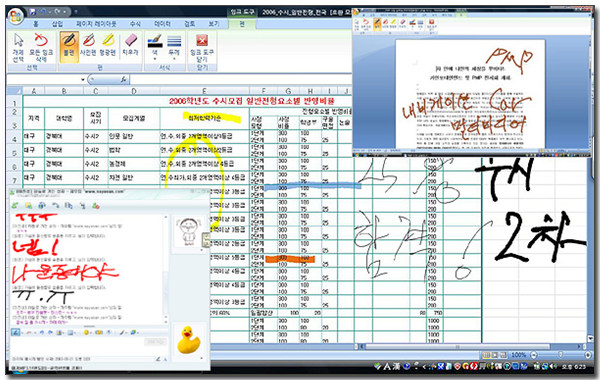The width and height of the screenshot is (600, 380).
Task: Click the winking emoticon icon in messenger toolbar
Action: (86, 333)
